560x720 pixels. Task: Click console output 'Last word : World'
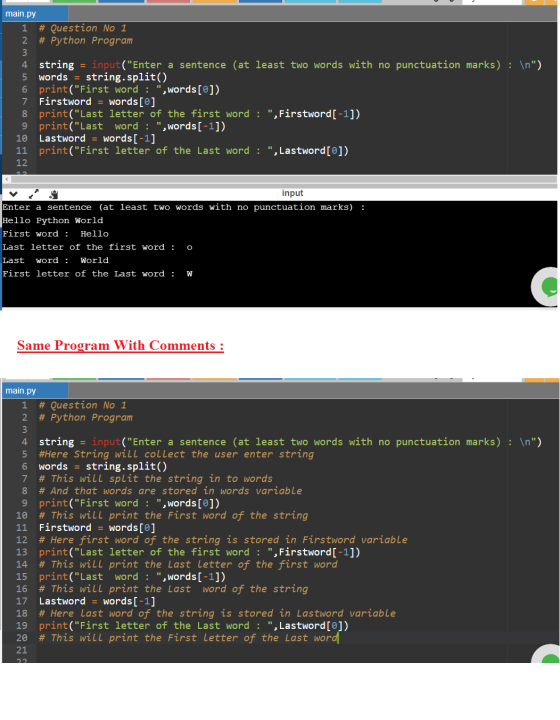tap(56, 260)
